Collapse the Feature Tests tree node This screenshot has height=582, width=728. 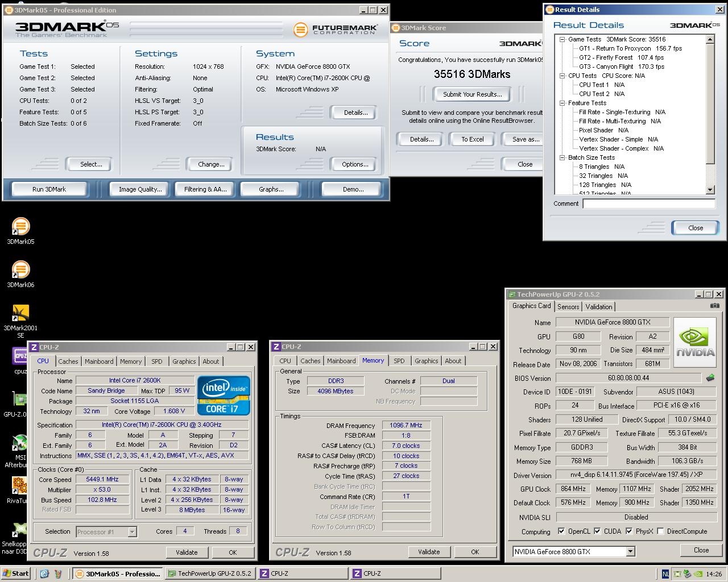(562, 103)
